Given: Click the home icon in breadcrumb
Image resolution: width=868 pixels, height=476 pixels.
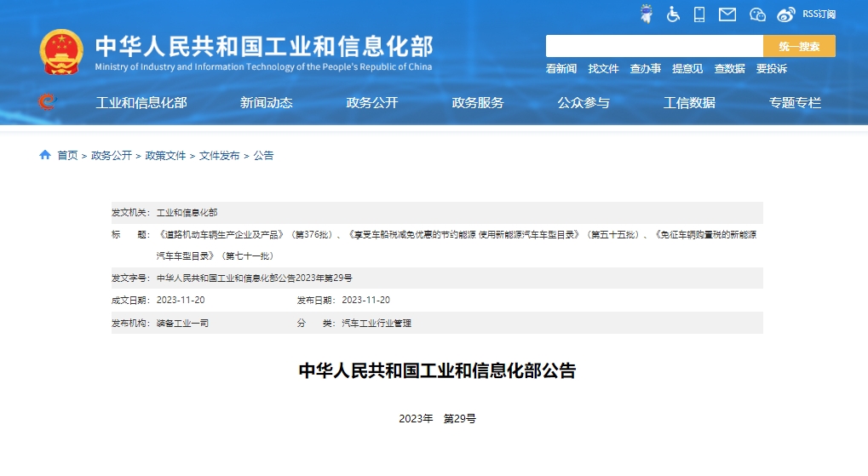Looking at the screenshot, I should click(x=45, y=155).
